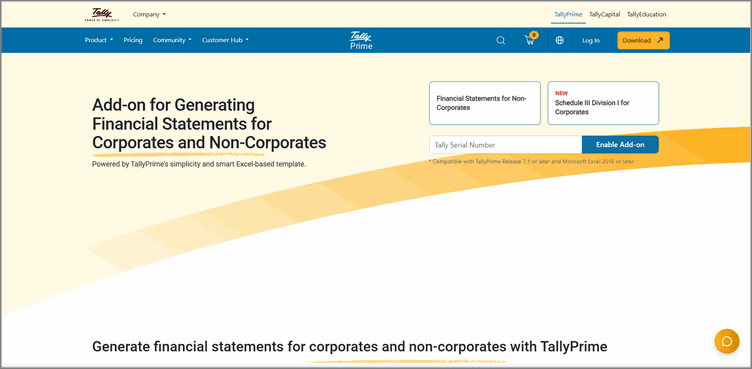Select Financial Statements for Non-Corporates card

(485, 103)
